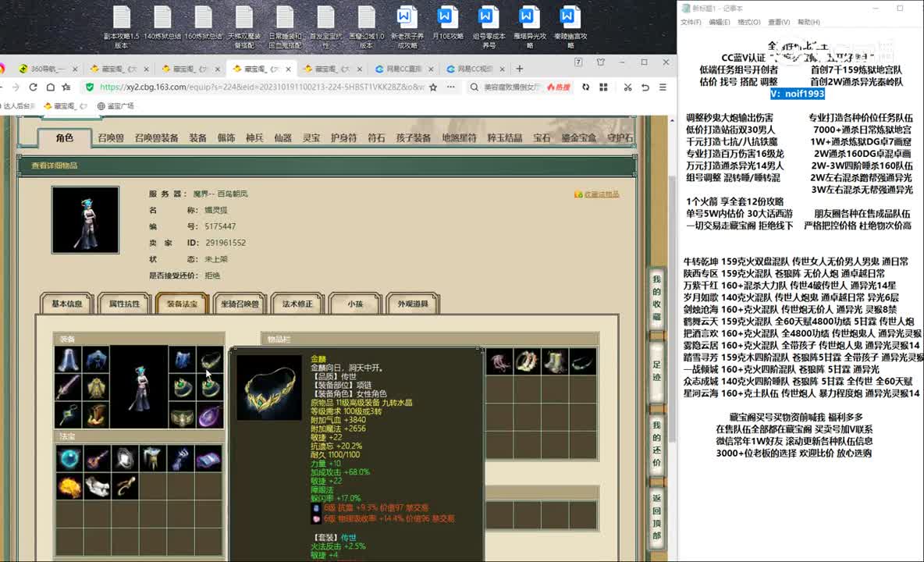Open the extensions grid icon in toolbar

[603, 87]
